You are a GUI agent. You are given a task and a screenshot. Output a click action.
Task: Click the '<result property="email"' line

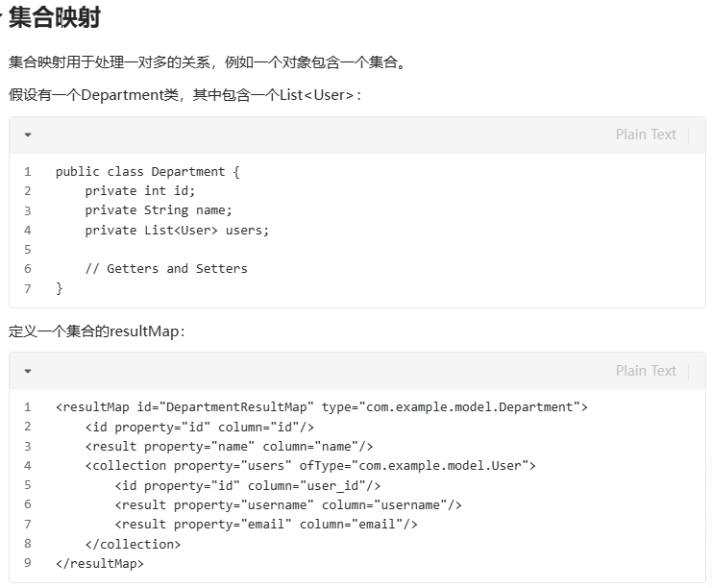tap(266, 525)
